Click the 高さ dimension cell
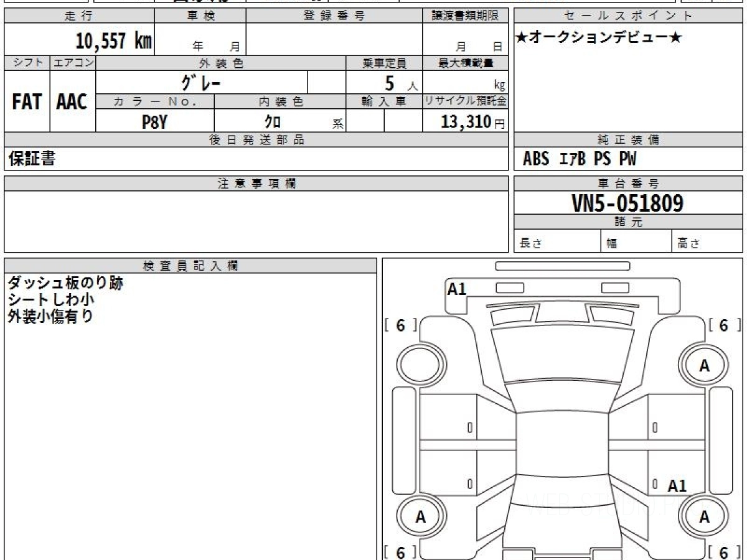747x560 pixels. click(x=708, y=241)
